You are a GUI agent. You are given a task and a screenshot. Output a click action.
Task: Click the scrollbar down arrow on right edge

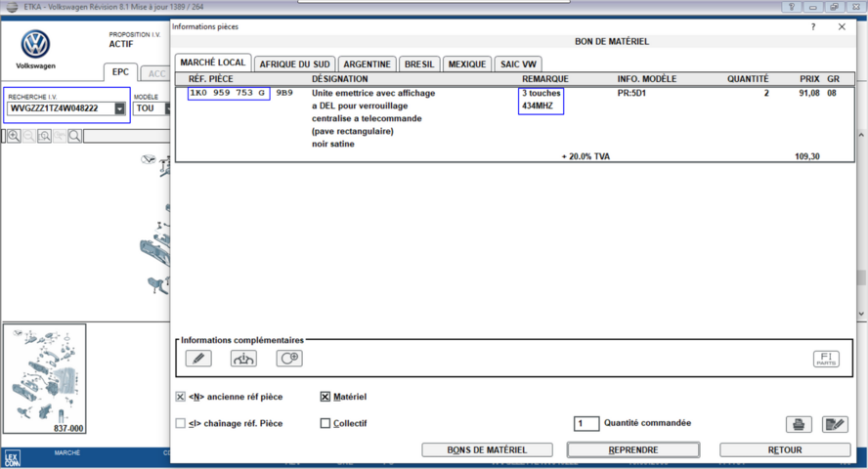pos(861,314)
